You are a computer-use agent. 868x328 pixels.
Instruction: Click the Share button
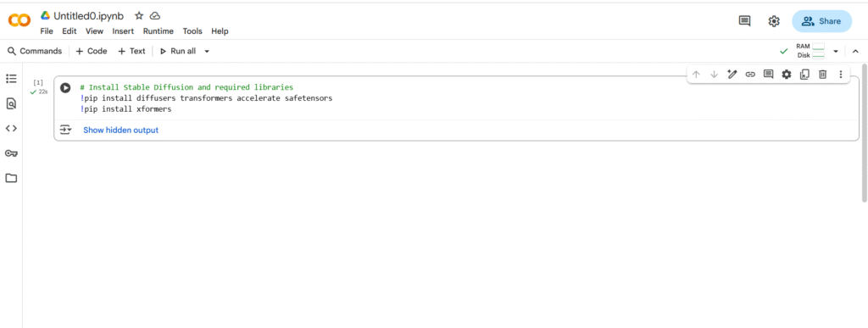click(821, 21)
